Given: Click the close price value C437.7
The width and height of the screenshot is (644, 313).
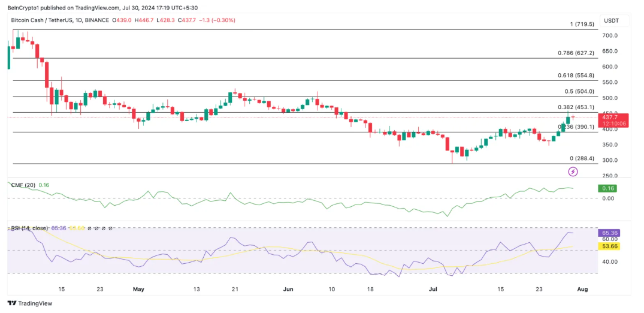Looking at the screenshot, I should (x=186, y=20).
